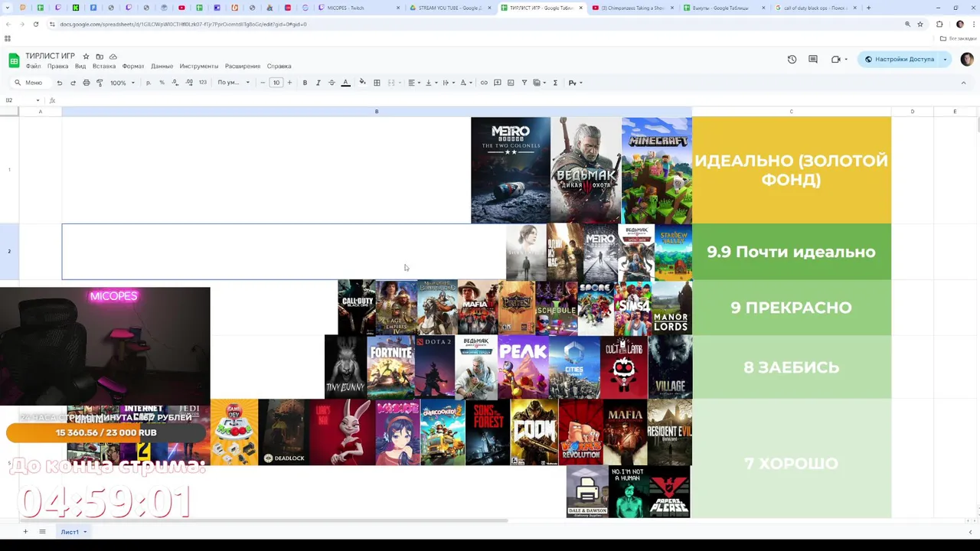The width and height of the screenshot is (980, 551).
Task: Decrease font size with the minus button
Action: click(x=263, y=83)
